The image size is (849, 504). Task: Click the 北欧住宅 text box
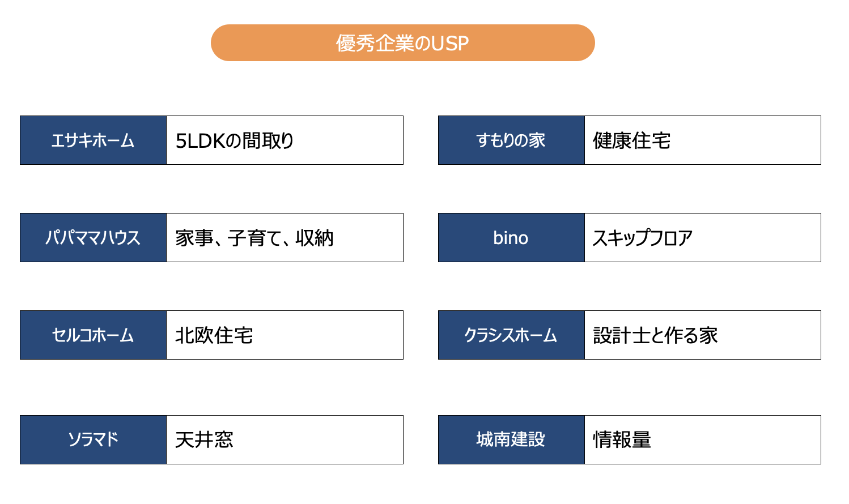285,335
